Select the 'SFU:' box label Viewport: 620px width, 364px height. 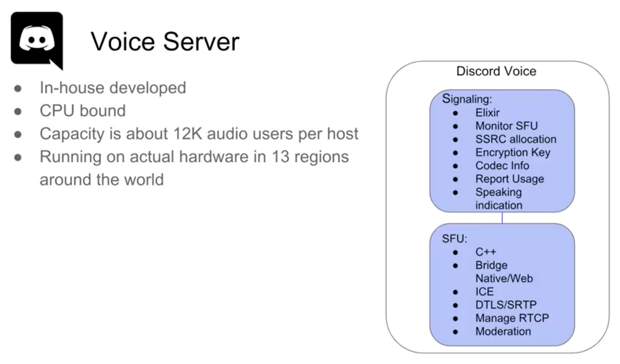tap(454, 239)
